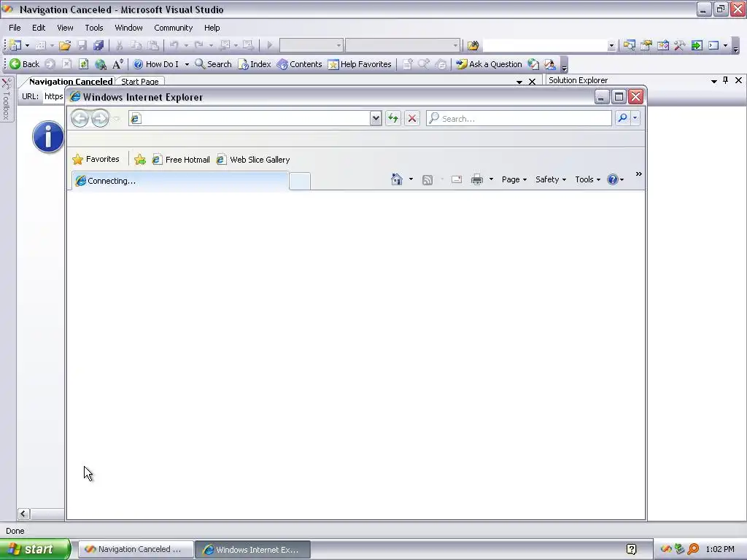The image size is (747, 560).
Task: Switch to Navigation Canceled taskbar button
Action: point(135,550)
